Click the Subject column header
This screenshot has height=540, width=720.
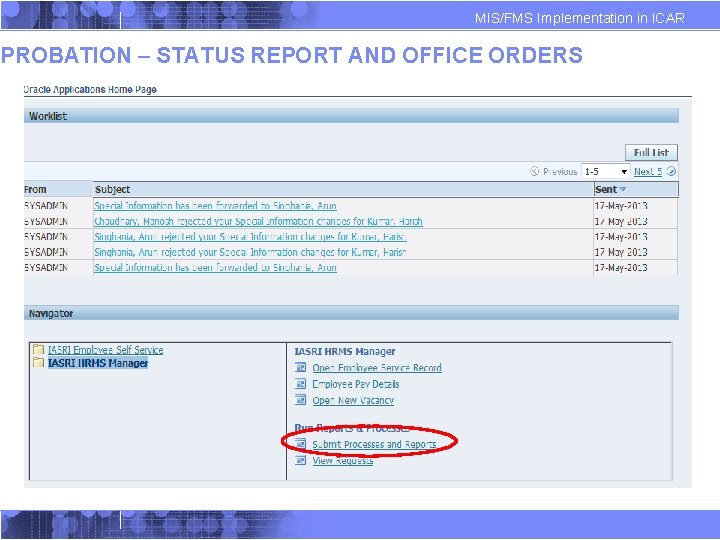click(112, 189)
